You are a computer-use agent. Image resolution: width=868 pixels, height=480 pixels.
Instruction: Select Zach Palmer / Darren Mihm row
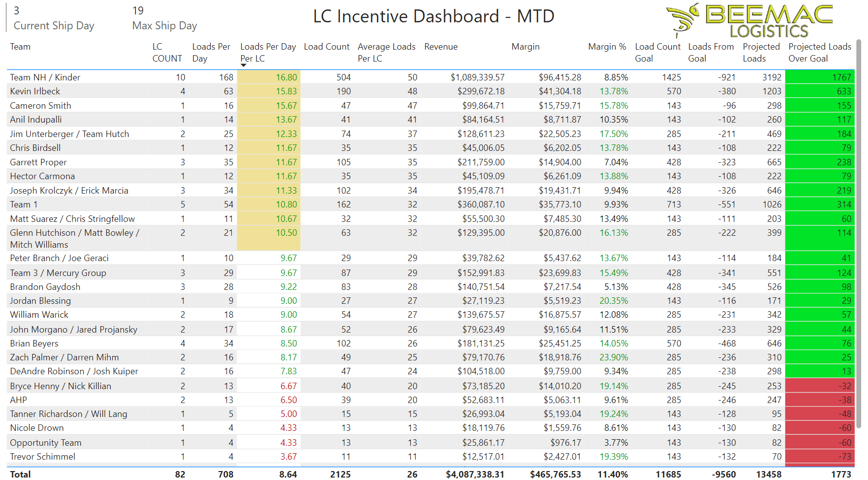[x=431, y=357]
